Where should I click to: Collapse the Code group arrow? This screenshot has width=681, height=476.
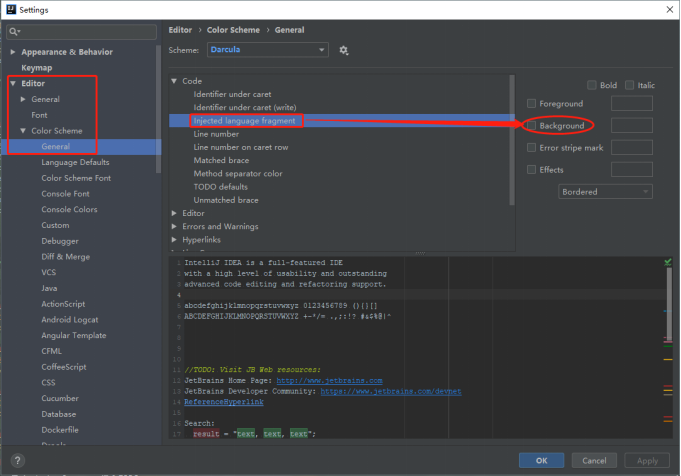pos(174,81)
